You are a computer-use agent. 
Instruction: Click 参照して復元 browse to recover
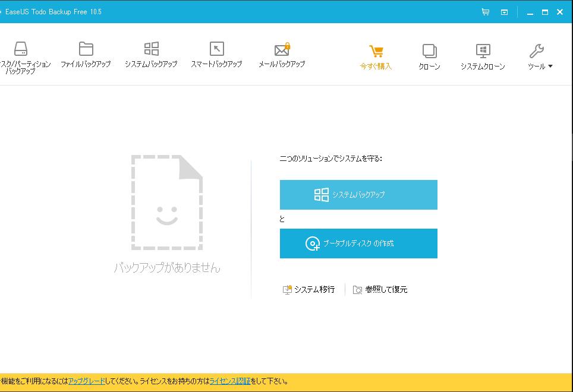[x=380, y=289]
